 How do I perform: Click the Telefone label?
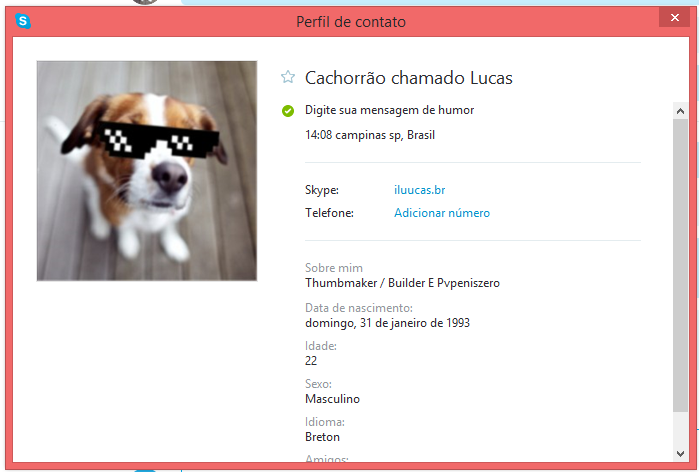click(x=329, y=213)
